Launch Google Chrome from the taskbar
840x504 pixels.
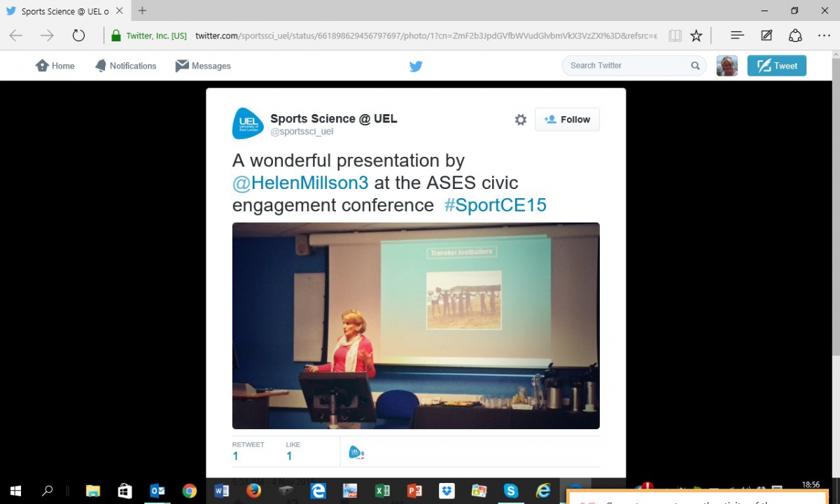(189, 491)
